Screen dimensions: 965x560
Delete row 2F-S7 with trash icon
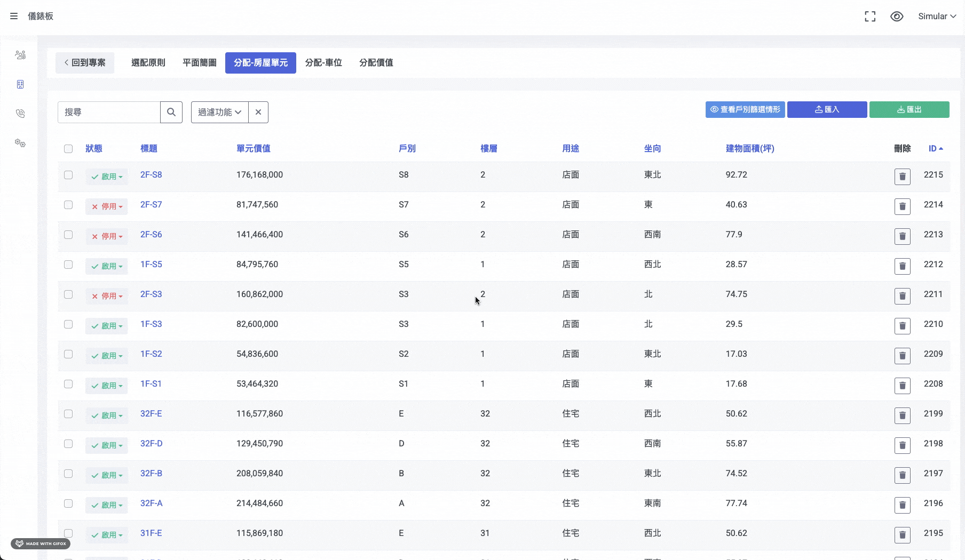tap(903, 206)
